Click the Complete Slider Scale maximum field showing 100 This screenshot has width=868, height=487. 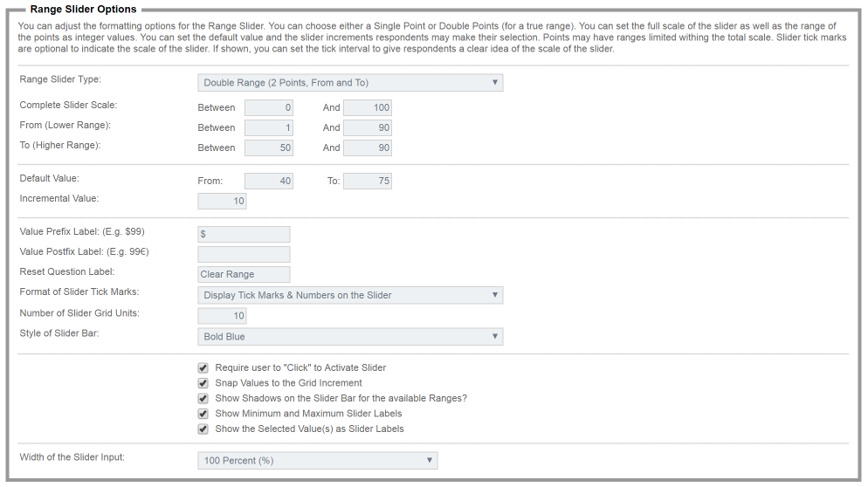(x=367, y=108)
